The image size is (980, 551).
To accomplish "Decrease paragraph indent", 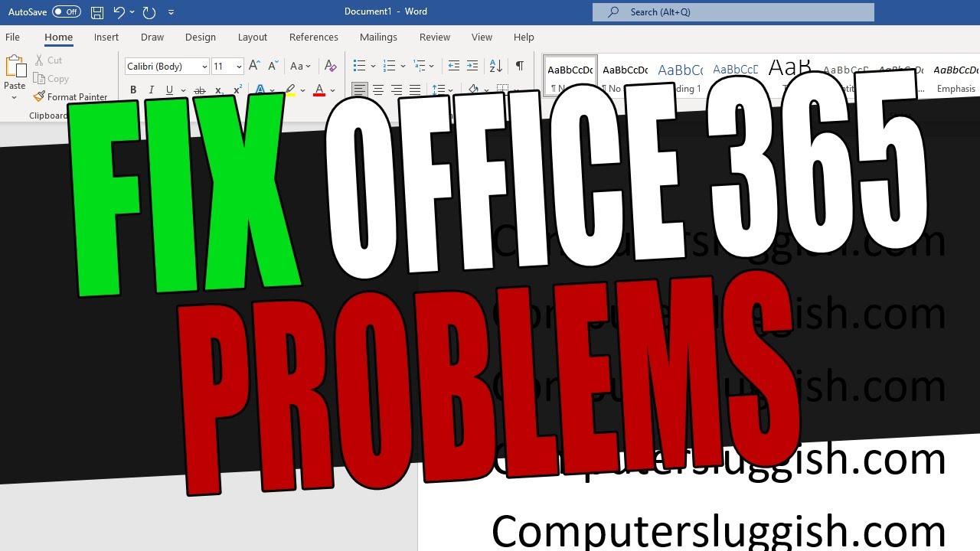I will click(x=454, y=67).
